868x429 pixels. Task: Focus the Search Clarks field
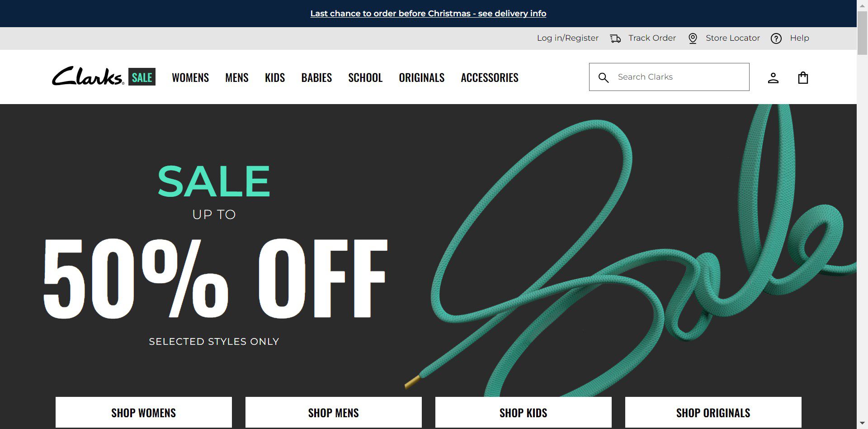coord(669,77)
